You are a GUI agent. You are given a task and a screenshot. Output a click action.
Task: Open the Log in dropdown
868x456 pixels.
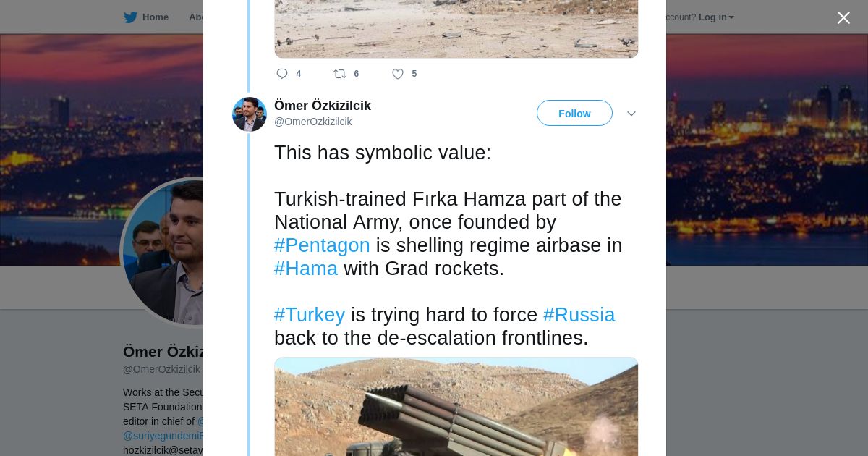(715, 17)
